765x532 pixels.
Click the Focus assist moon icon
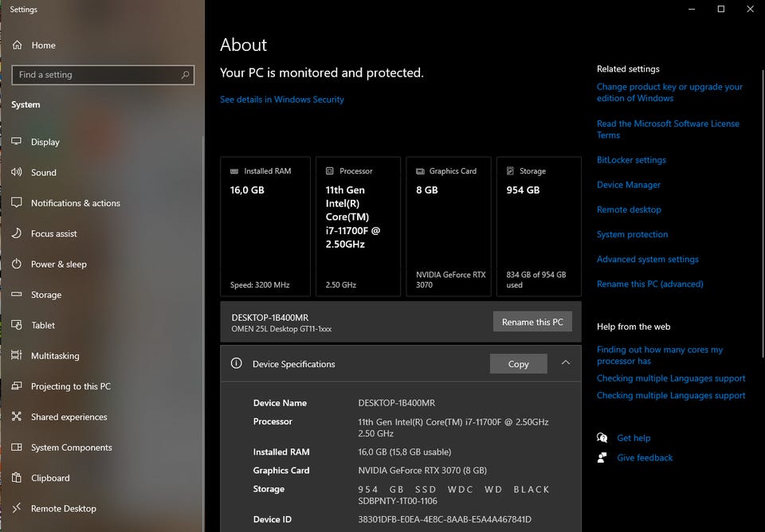coord(17,233)
